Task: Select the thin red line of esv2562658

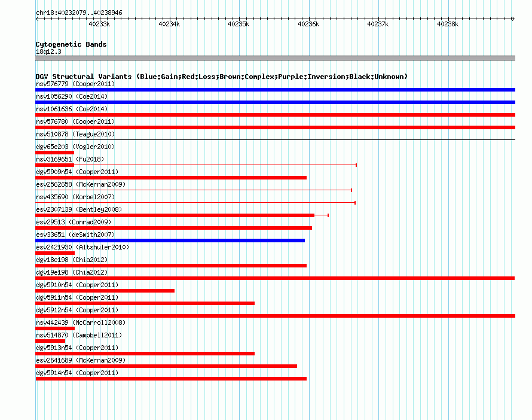Action: click(194, 190)
